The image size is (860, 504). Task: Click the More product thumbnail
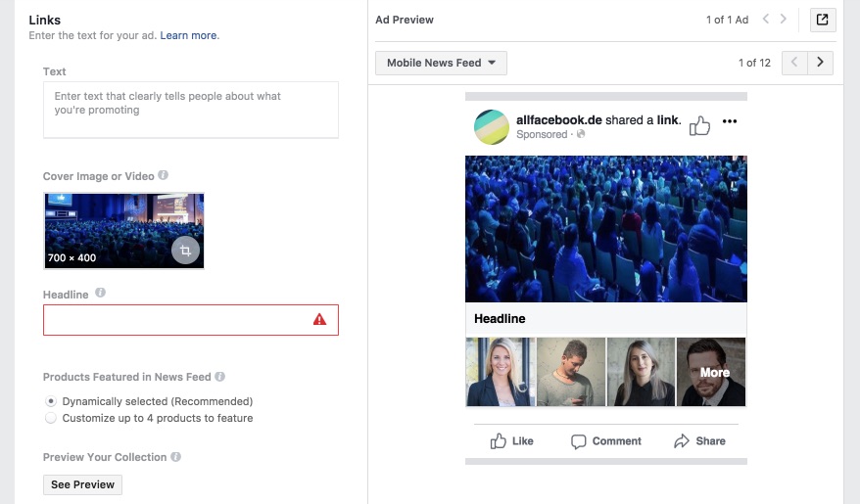711,372
